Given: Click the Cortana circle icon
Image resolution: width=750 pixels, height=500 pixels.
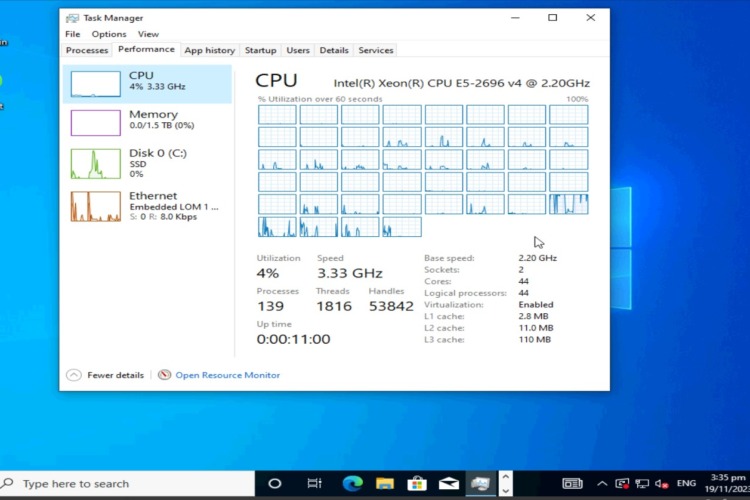Looking at the screenshot, I should 275,484.
